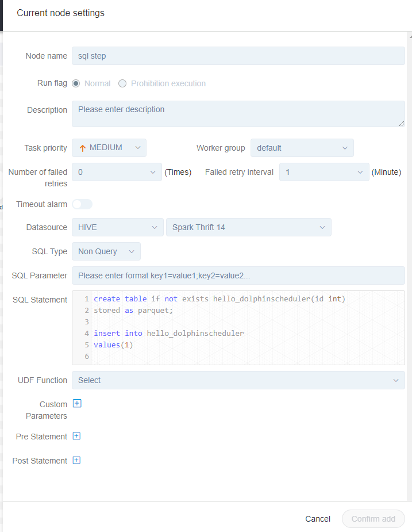Click the SQL Parameter input field
Screen dimensions: 412x532
(238, 275)
